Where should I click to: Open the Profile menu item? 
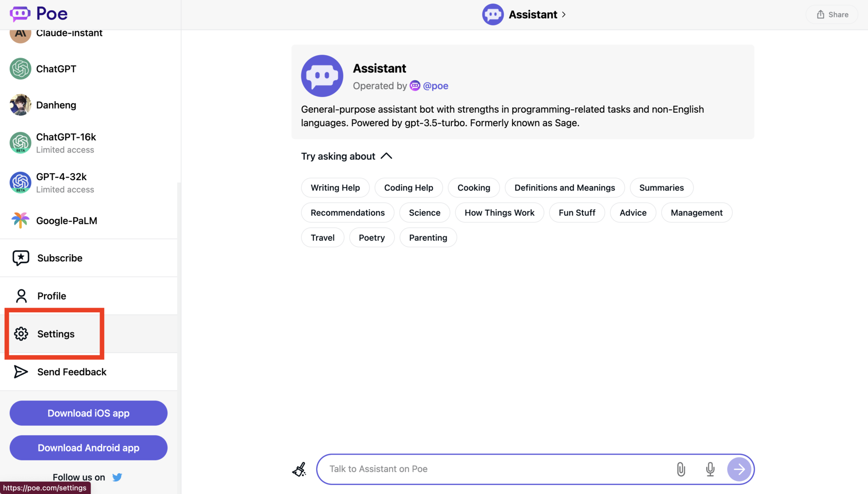[x=51, y=296]
